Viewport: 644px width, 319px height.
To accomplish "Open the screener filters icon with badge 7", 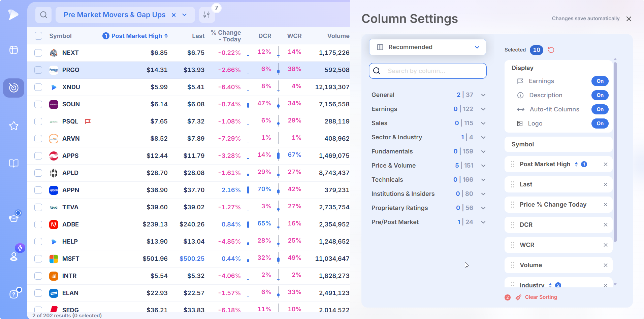I will click(207, 15).
